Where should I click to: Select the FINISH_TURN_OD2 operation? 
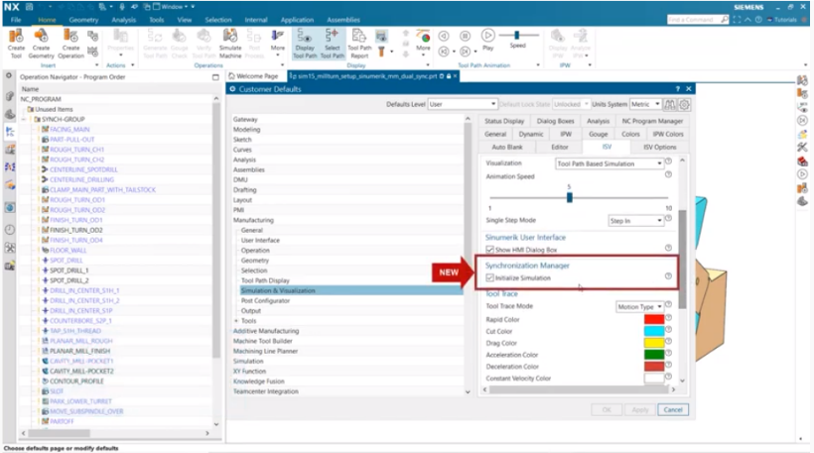pos(76,230)
